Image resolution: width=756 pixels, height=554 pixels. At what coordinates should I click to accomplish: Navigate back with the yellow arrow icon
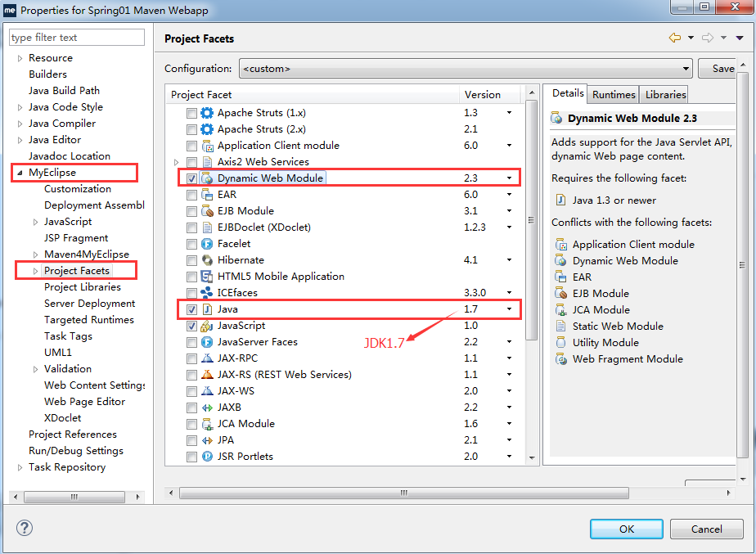(x=675, y=38)
